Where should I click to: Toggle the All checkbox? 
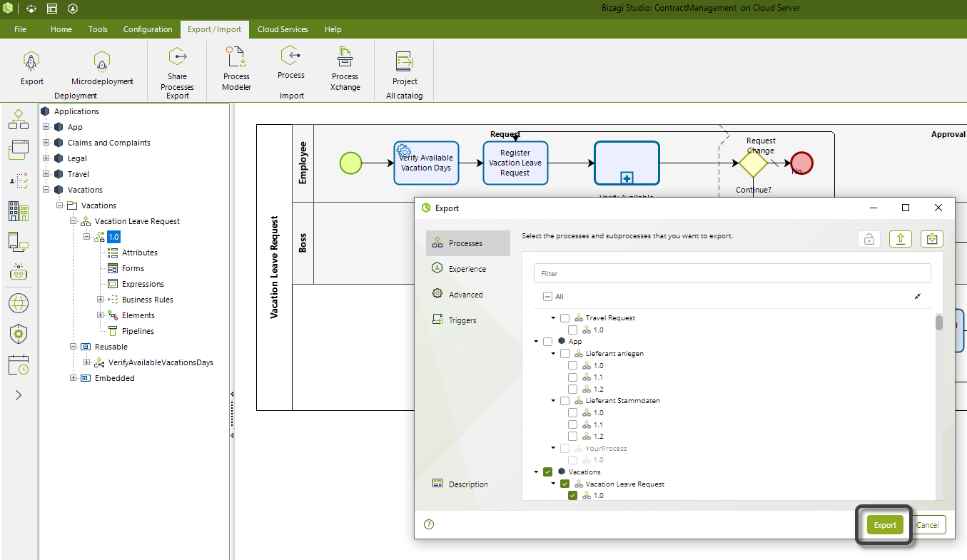[547, 296]
